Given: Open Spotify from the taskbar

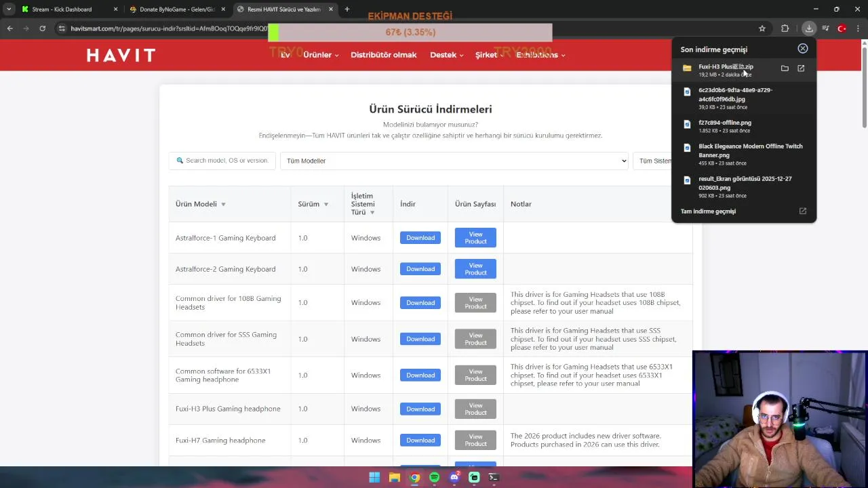Looking at the screenshot, I should tap(434, 477).
